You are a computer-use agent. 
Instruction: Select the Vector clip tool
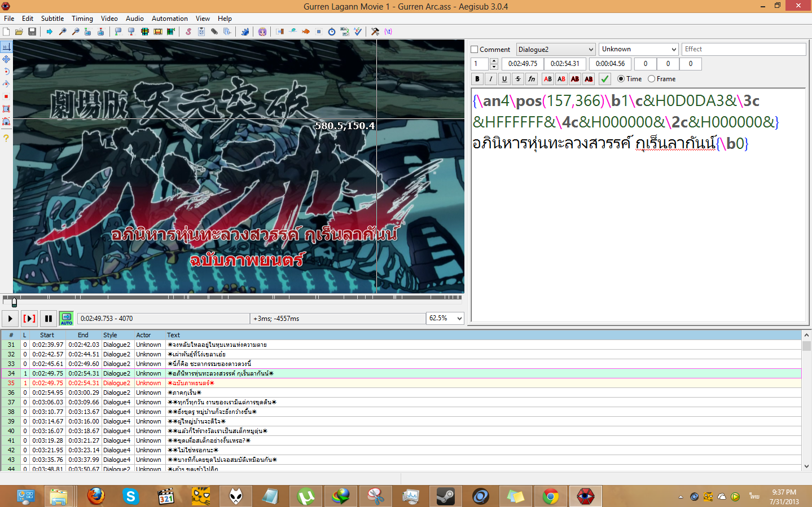click(6, 121)
